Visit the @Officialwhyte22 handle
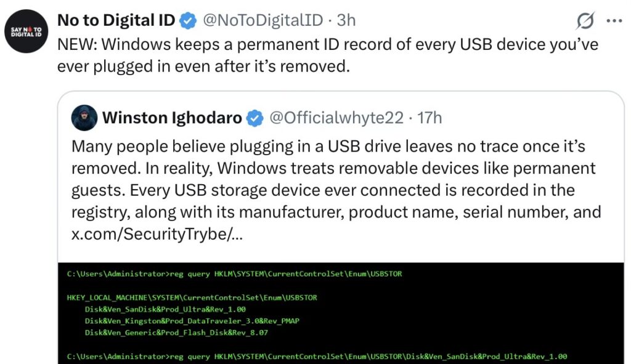631x364 pixels. [336, 118]
